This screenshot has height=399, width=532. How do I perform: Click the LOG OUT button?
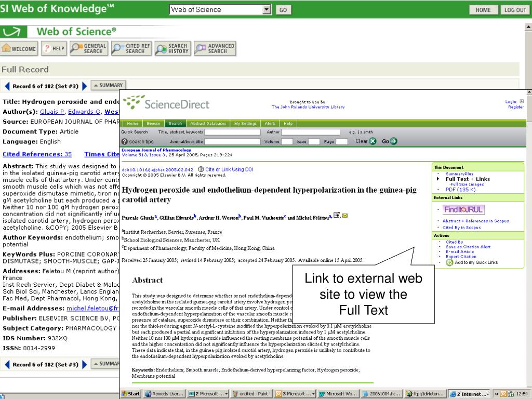[515, 10]
